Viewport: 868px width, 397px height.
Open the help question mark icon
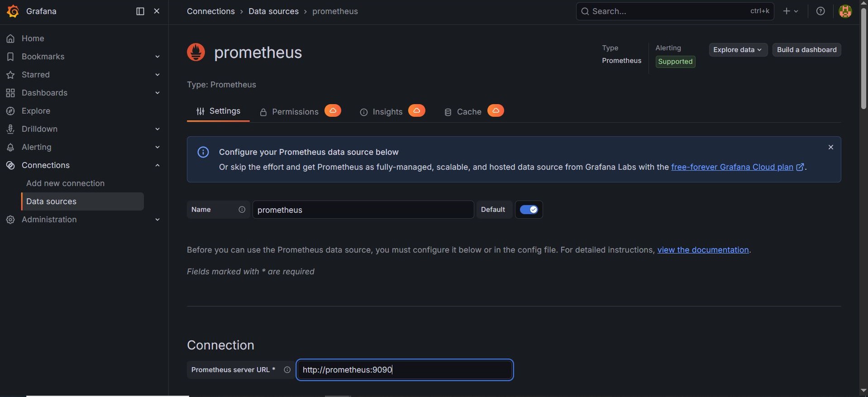[x=820, y=11]
